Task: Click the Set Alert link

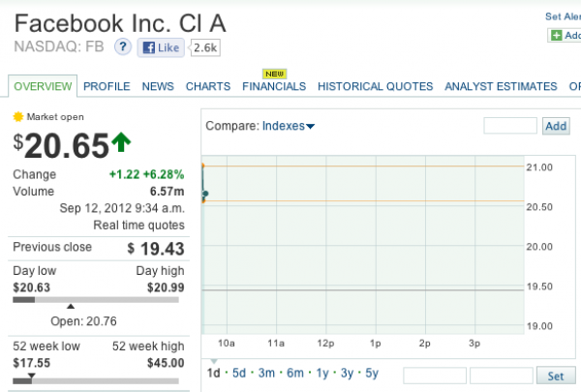Action: click(x=563, y=16)
